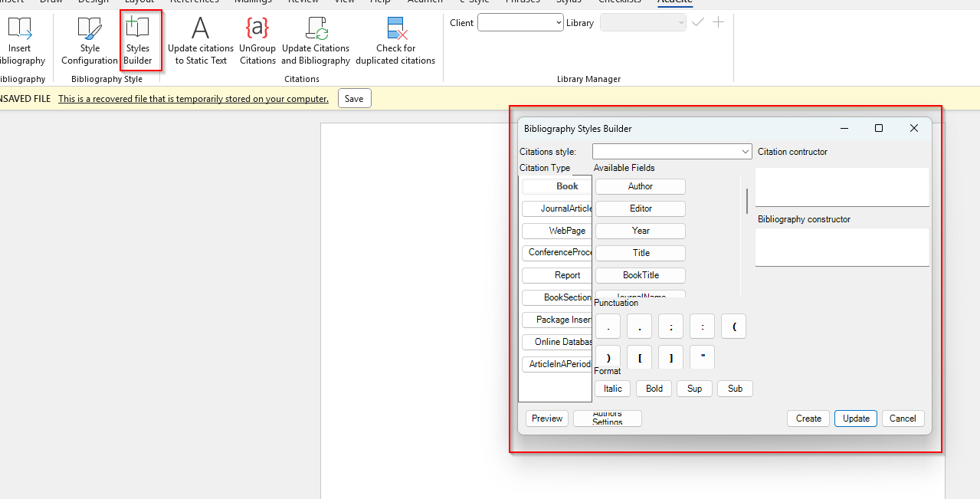Select the Package Insert citation type
This screenshot has width=980, height=499.
[x=557, y=320]
